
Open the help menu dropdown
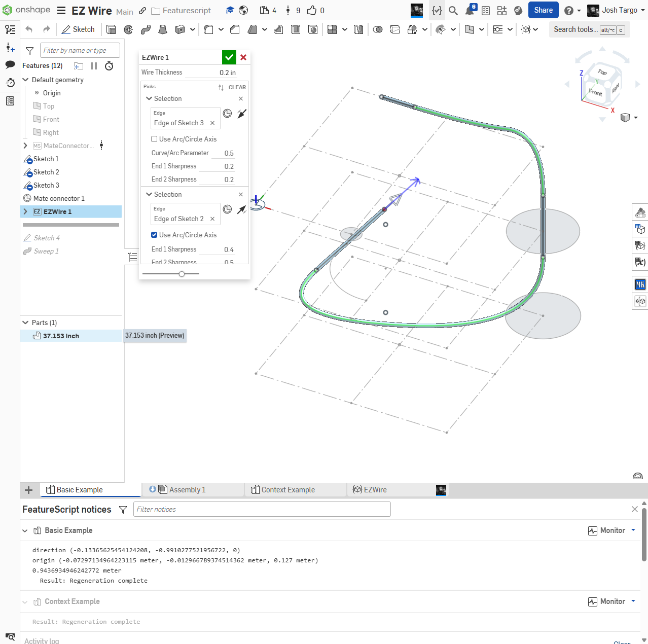tap(573, 11)
